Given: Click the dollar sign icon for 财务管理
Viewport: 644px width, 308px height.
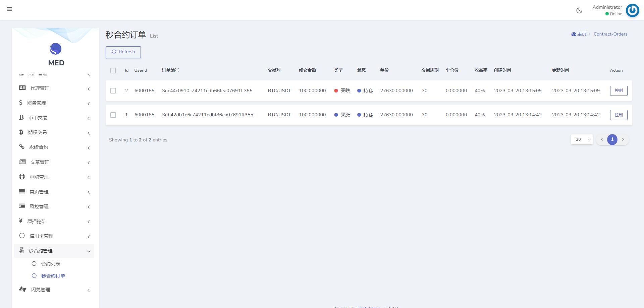Looking at the screenshot, I should tap(21, 103).
